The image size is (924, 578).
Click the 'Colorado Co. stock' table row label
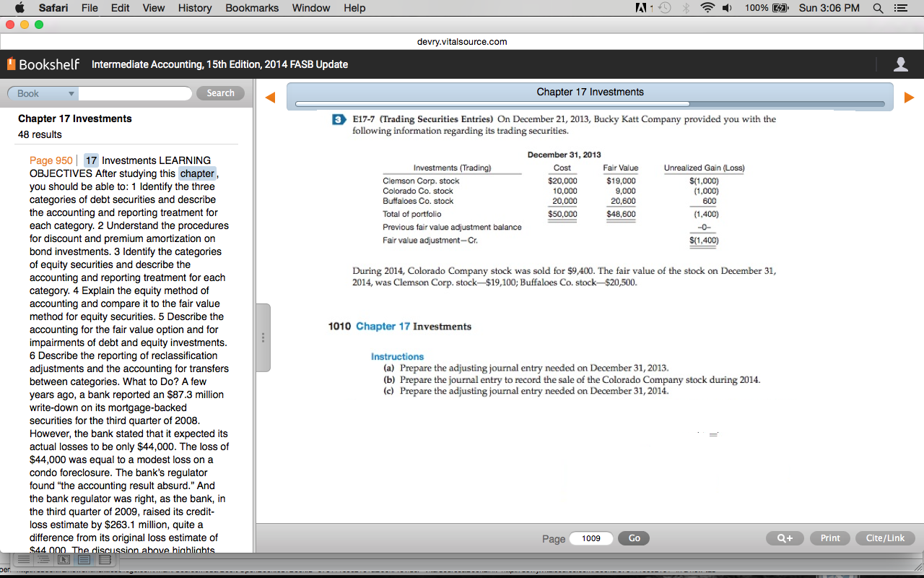click(x=418, y=191)
